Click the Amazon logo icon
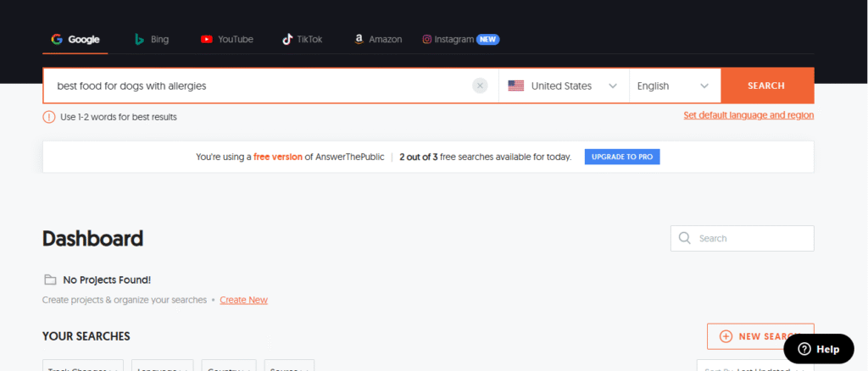 coord(359,39)
